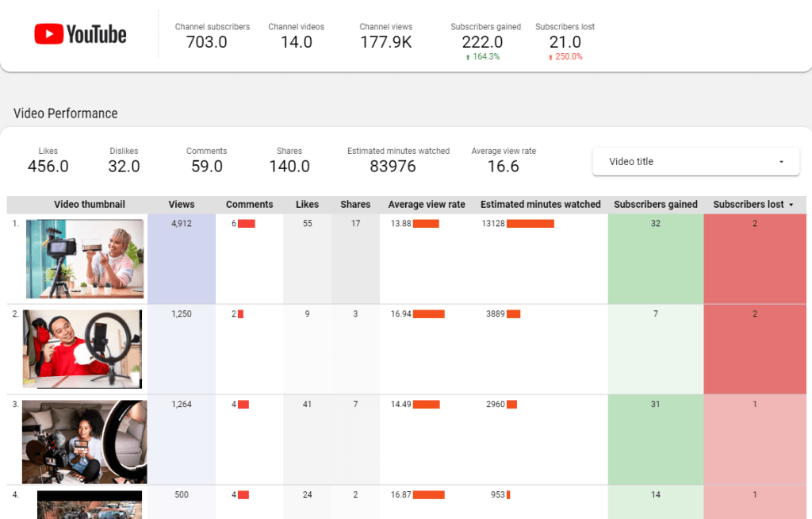Select the Channel views 177.9K scorecard
This screenshot has height=519, width=812.
[385, 37]
